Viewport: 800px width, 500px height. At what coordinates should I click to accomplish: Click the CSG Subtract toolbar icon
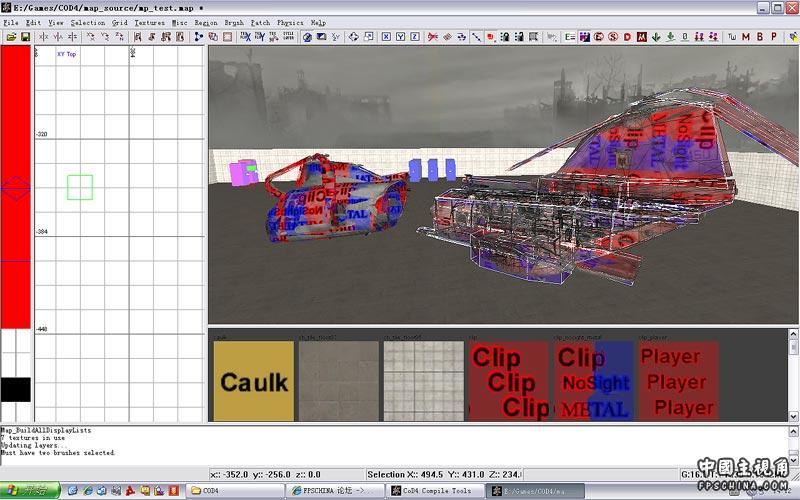(213, 37)
